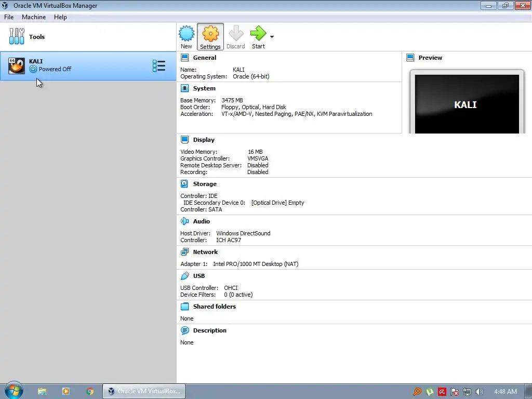Click the New virtual machine icon

(187, 34)
